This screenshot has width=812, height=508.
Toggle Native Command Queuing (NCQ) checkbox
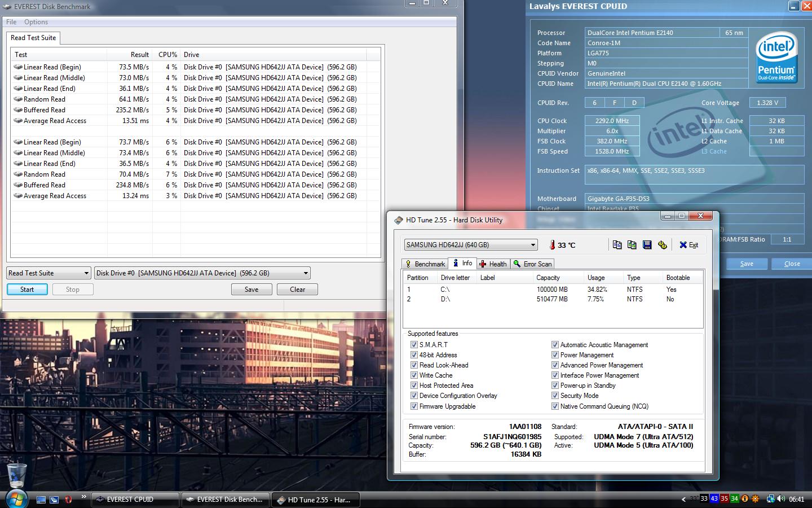pos(555,406)
